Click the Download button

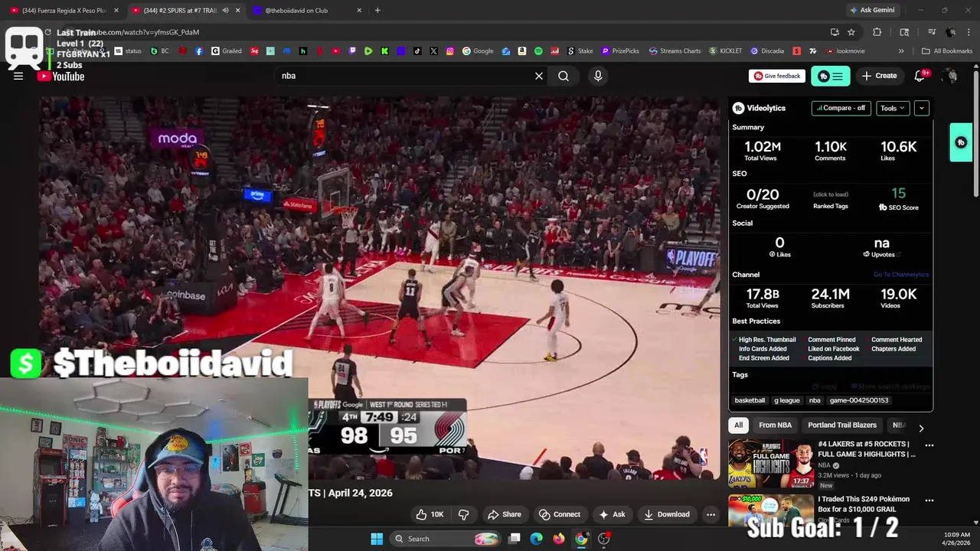coord(667,514)
